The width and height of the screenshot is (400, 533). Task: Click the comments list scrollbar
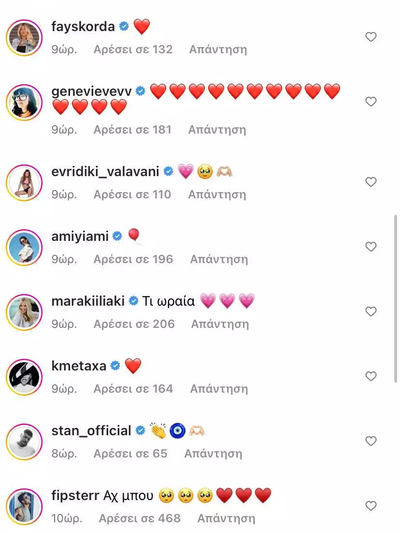395,298
